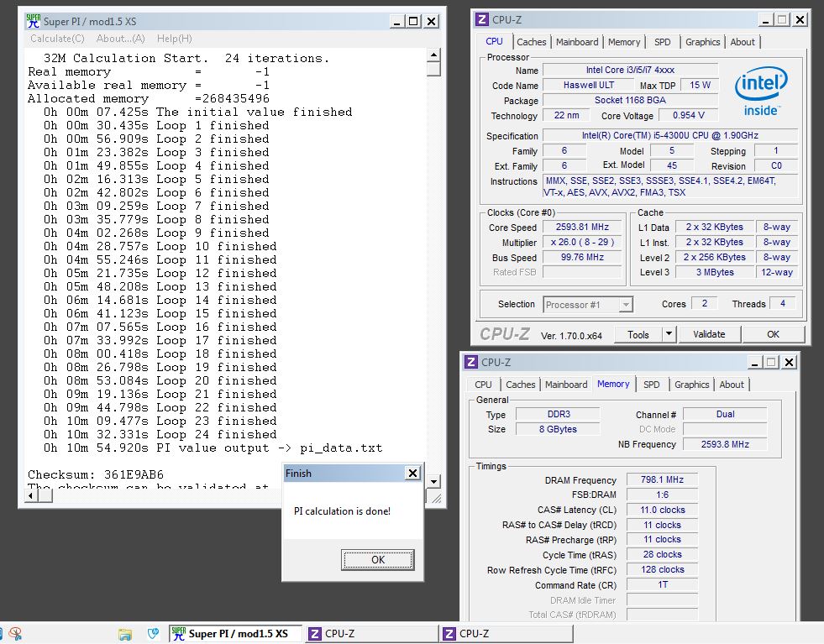Activate second CPU-Z taskbar button

coord(506,633)
